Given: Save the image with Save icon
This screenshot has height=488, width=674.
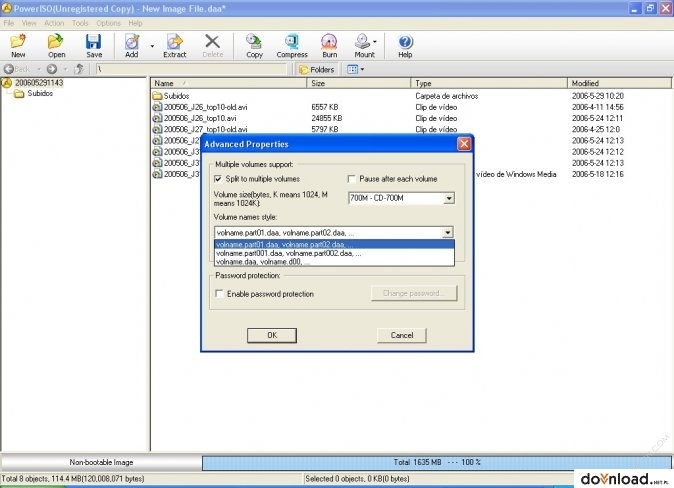Looking at the screenshot, I should coord(94,46).
